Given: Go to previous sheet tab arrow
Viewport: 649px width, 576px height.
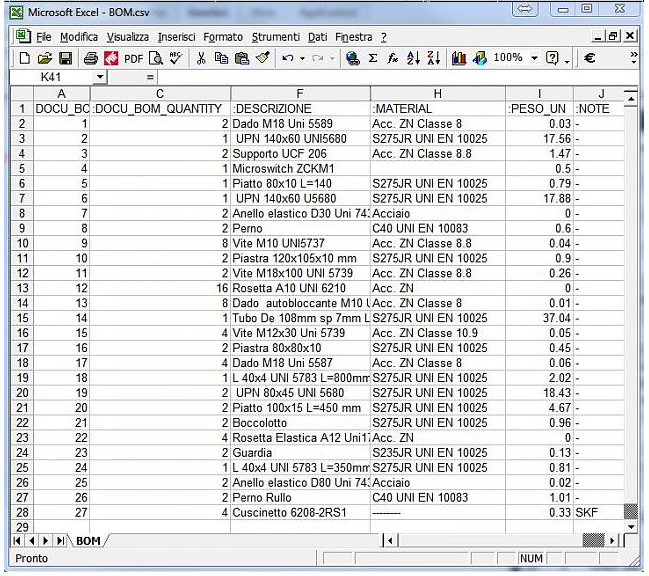Looking at the screenshot, I should click(31, 541).
